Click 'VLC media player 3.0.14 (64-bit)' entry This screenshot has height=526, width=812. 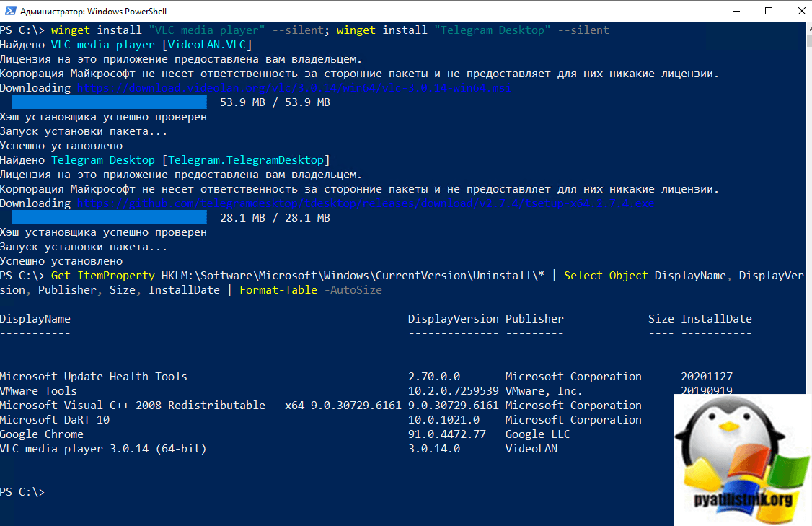pyautogui.click(x=103, y=449)
